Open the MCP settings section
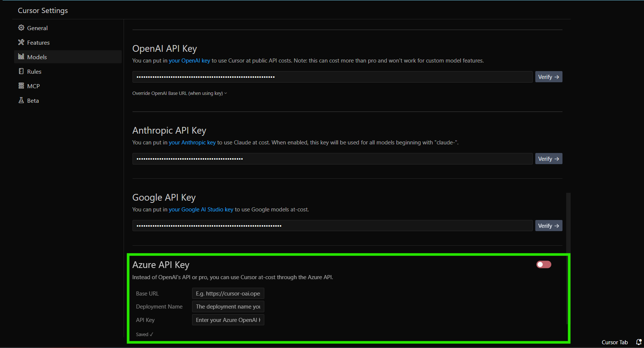The width and height of the screenshot is (644, 348). (68, 86)
